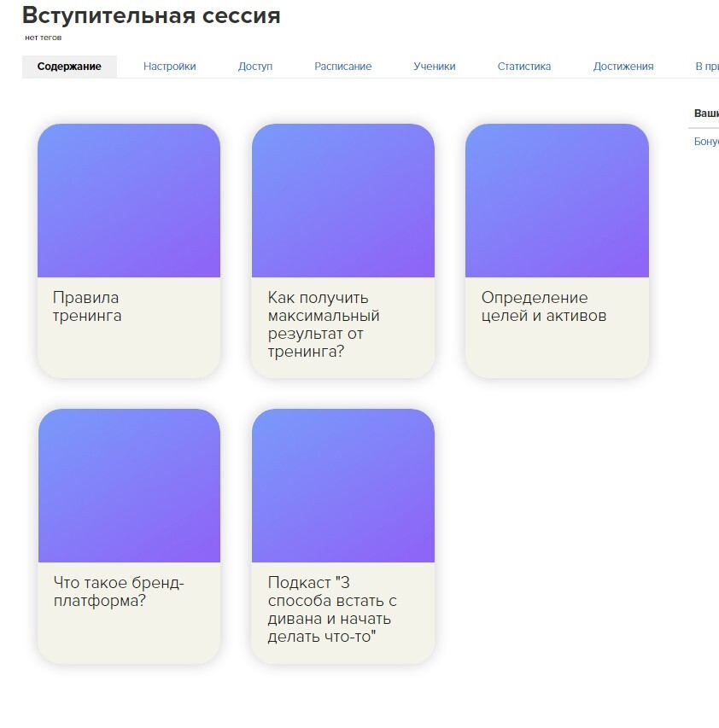The image size is (719, 728).
Task: Click the 'Определение целей и активов' title text
Action: point(543,307)
